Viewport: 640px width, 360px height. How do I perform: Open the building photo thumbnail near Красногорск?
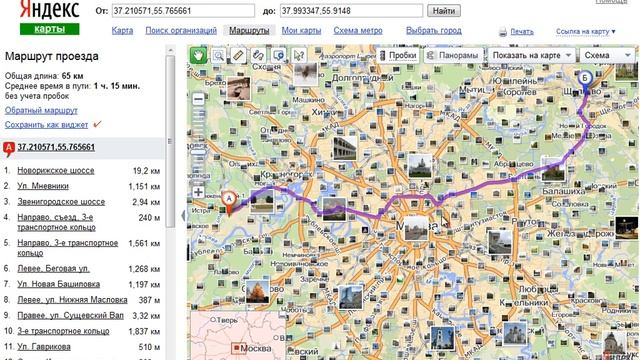point(344,148)
